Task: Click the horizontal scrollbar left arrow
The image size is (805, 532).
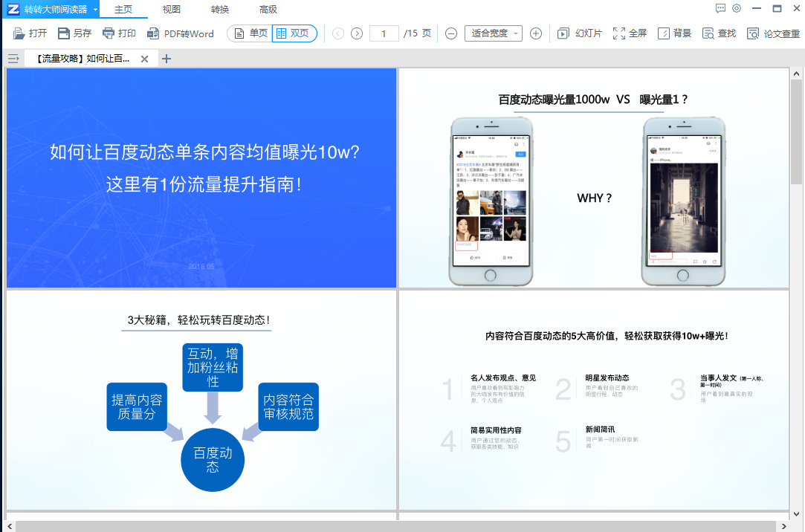Action: [x=10, y=526]
